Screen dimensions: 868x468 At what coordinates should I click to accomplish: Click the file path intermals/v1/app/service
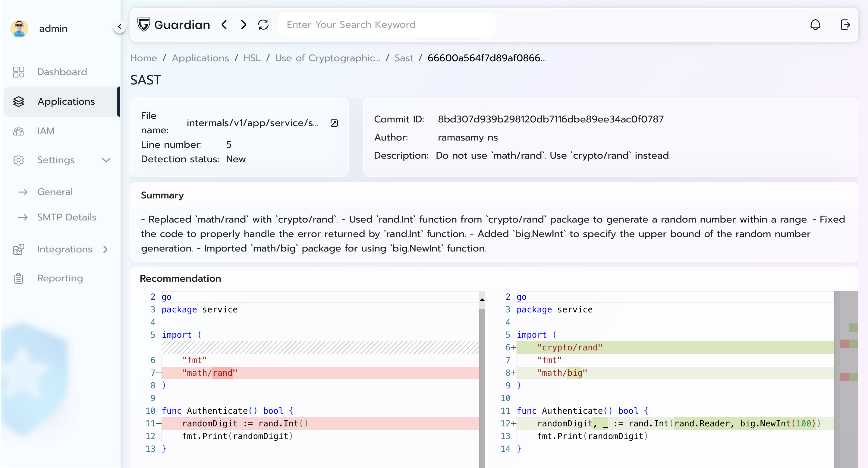click(x=252, y=123)
